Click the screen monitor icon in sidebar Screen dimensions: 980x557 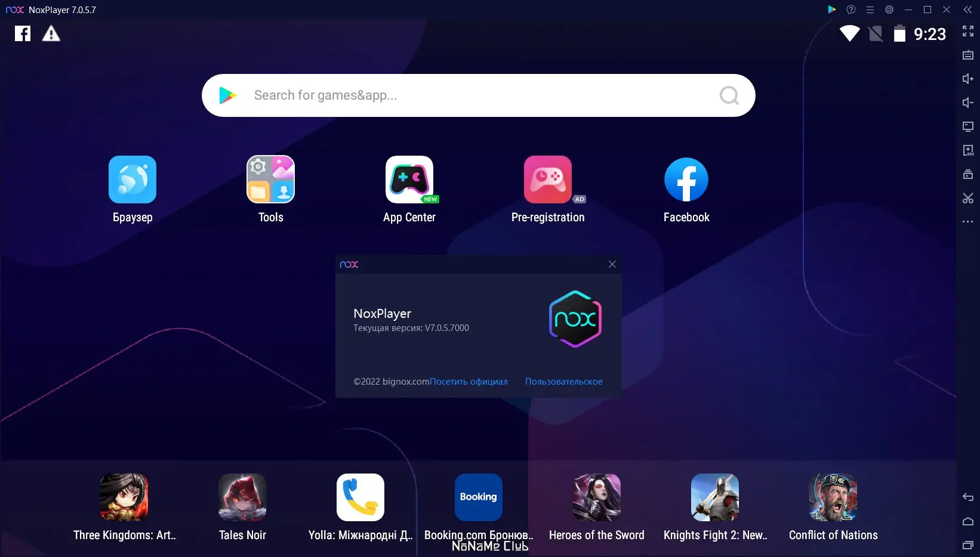(968, 126)
